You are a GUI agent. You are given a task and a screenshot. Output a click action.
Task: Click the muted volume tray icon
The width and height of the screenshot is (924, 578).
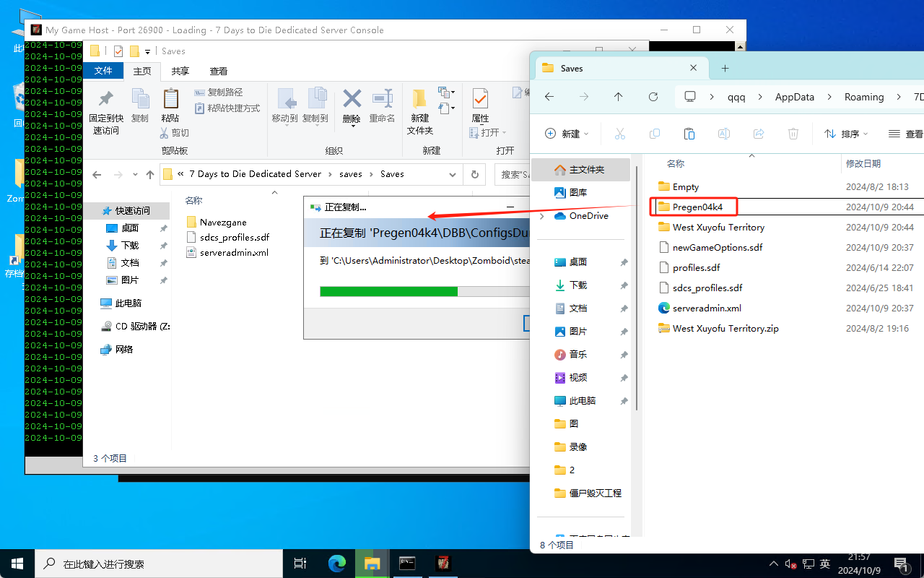click(x=791, y=564)
